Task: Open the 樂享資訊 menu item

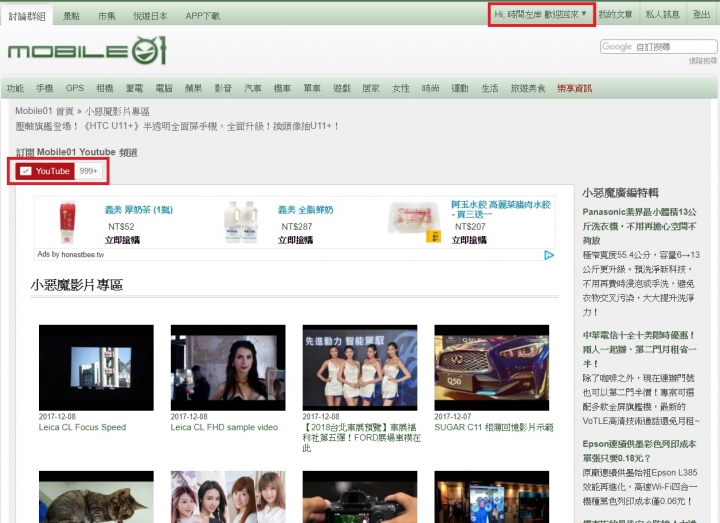Action: [574, 88]
